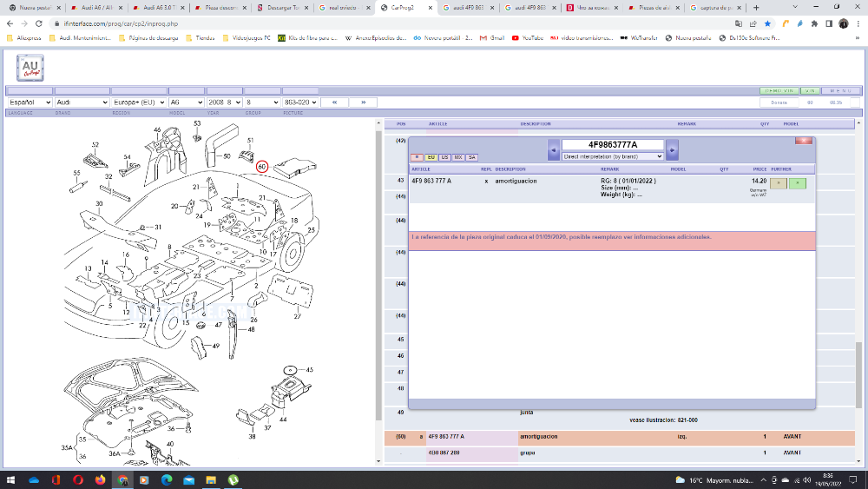Click the VIN button
The width and height of the screenshot is (868, 489).
(810, 91)
